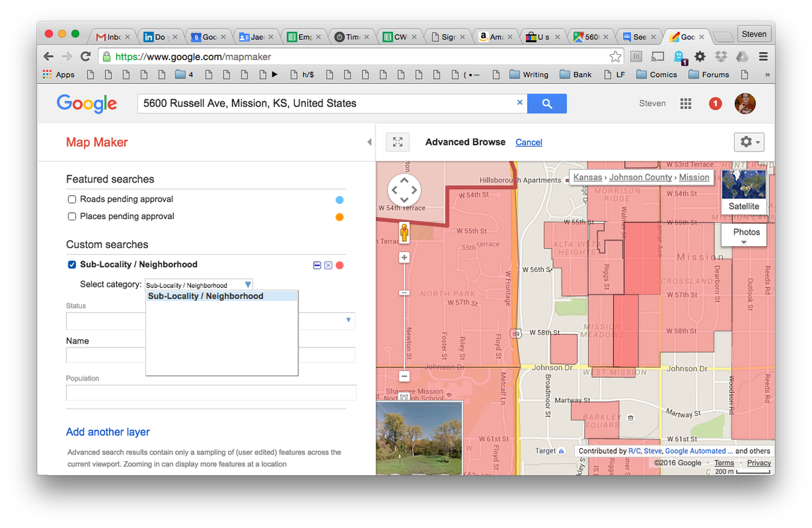Go back in browser history
The image size is (812, 528).
coord(48,57)
